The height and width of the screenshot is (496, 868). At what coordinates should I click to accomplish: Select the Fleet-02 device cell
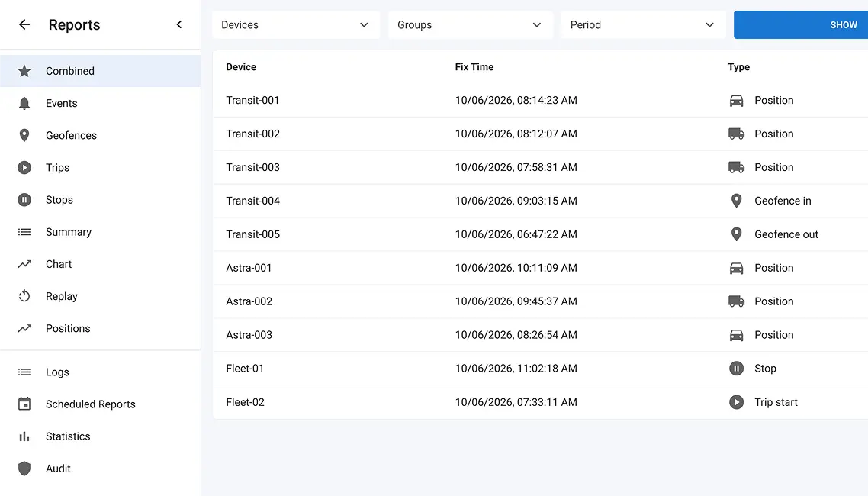[x=246, y=402]
